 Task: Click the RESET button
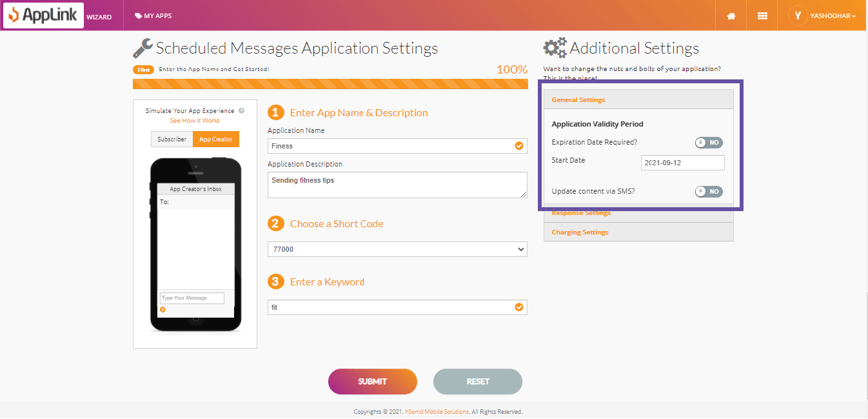point(478,382)
